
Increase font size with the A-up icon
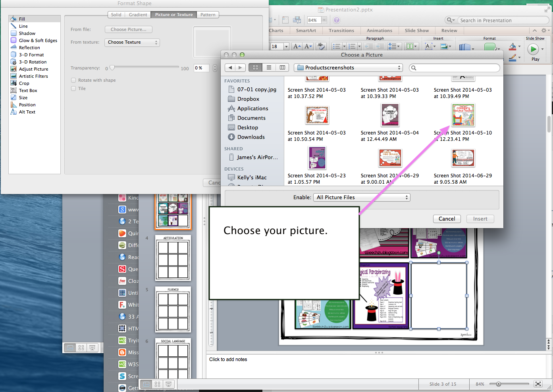pos(297,46)
